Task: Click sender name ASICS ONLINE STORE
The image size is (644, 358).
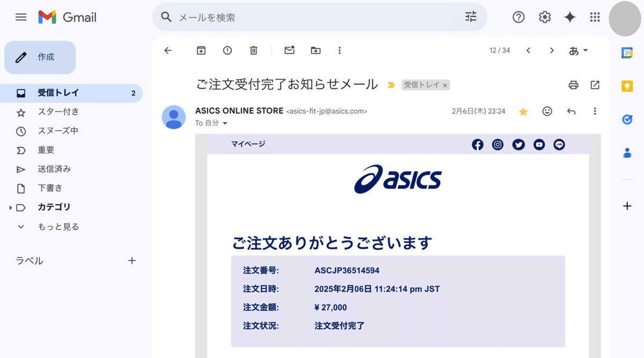Action: pos(239,111)
